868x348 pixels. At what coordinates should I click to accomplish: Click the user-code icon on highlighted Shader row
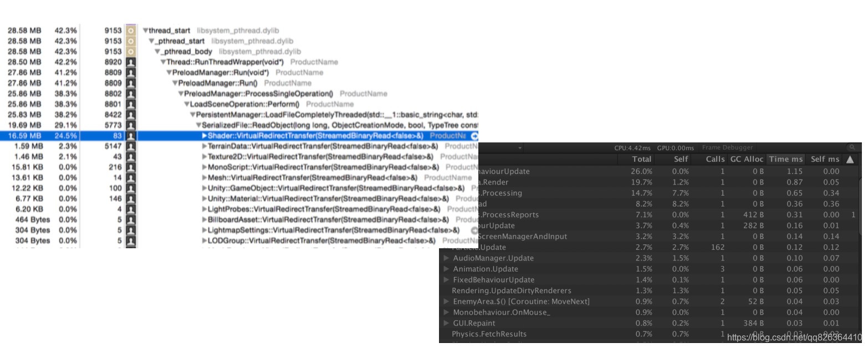tap(131, 136)
